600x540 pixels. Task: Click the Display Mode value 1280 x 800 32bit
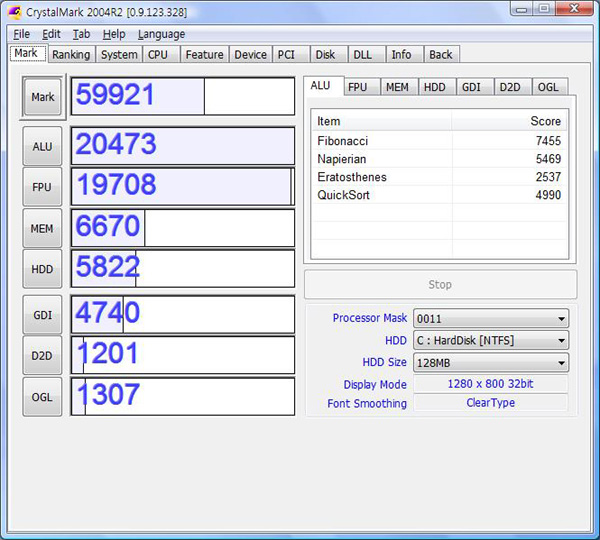[491, 384]
